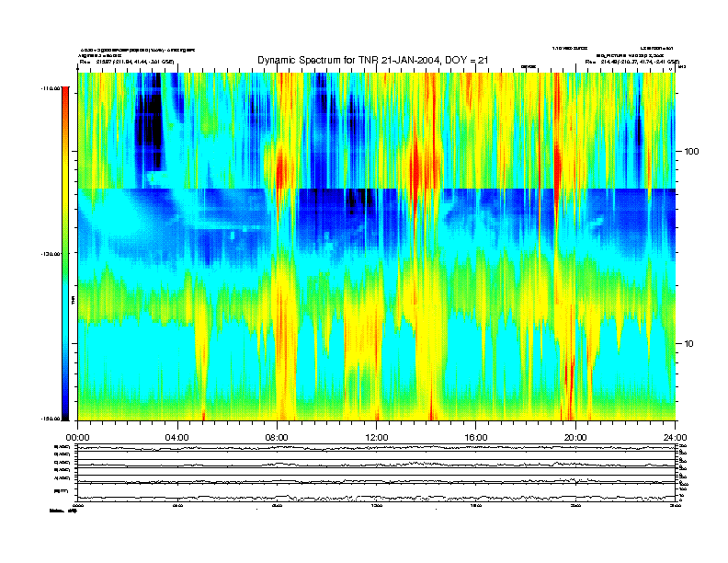728x563 pixels.
Task: Click the topmost line trace in the lower panel
Action: [376, 448]
